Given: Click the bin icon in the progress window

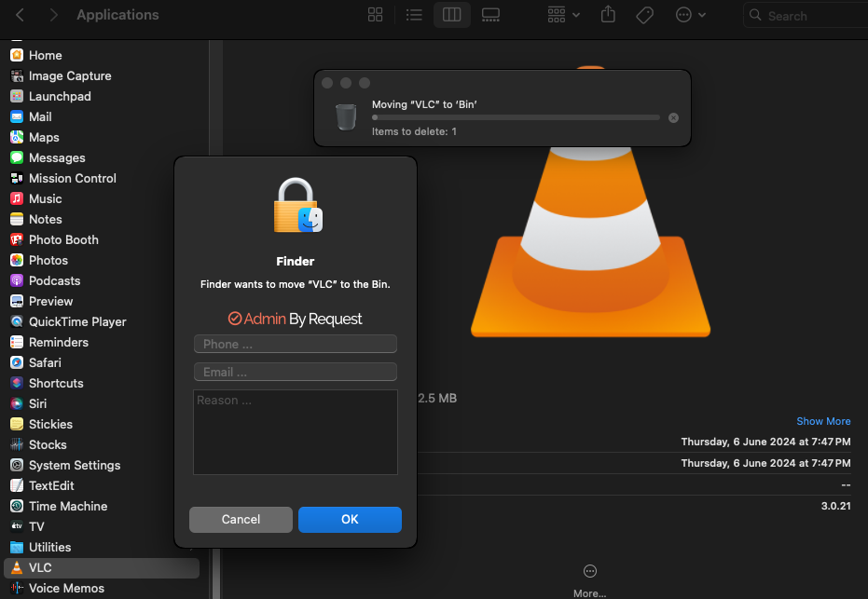Looking at the screenshot, I should coord(346,117).
